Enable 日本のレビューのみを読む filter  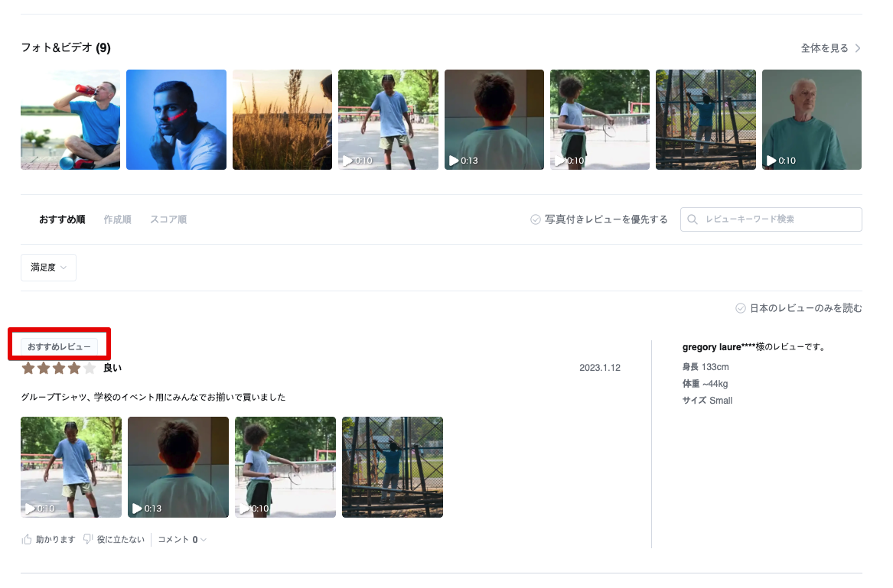pyautogui.click(x=798, y=308)
